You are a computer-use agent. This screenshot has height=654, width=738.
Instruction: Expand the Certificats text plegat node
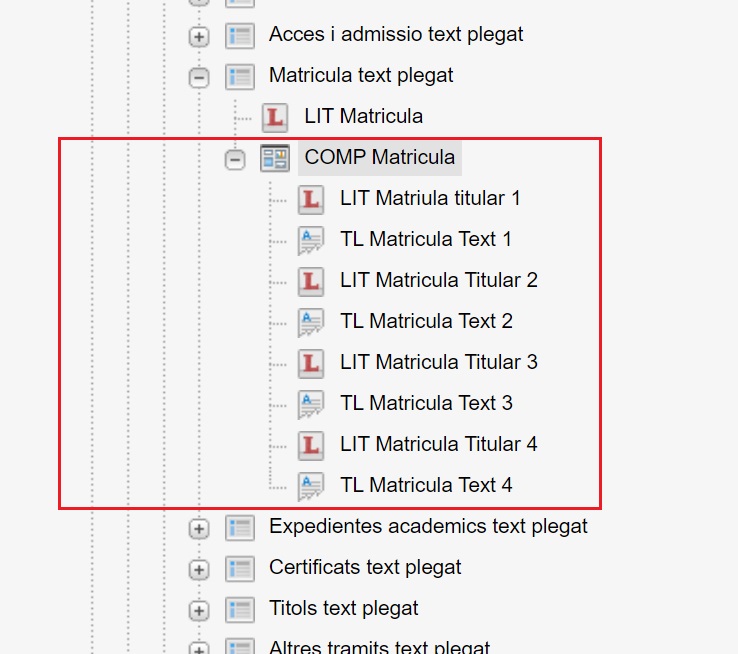[199, 570]
